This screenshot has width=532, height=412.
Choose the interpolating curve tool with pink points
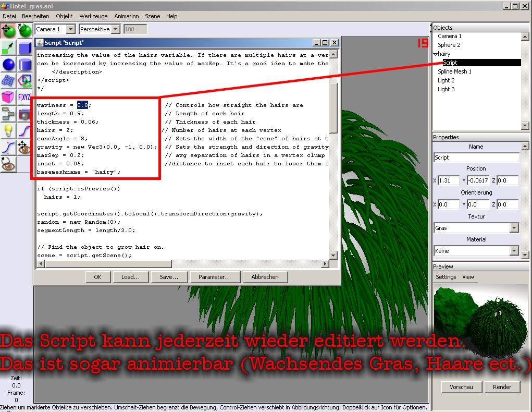click(x=25, y=131)
